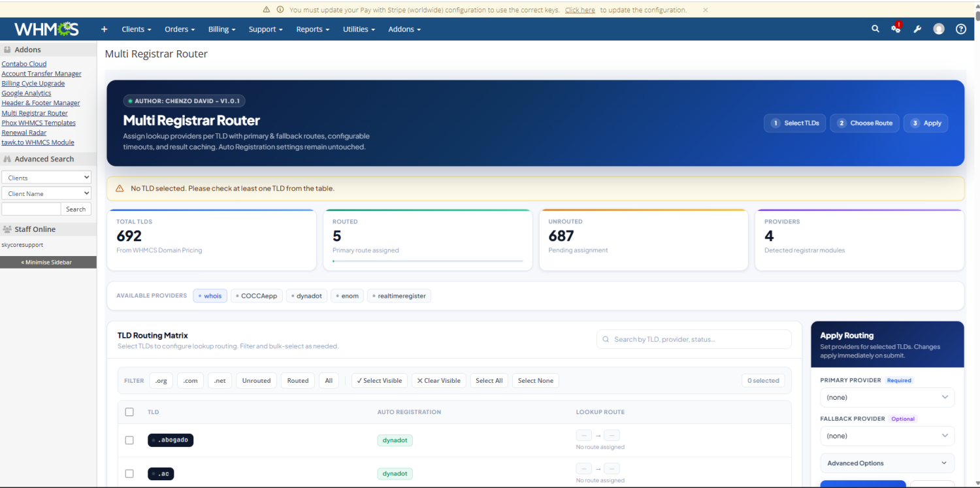Open the plus quick-add menu
Viewport: 980px width, 488px height.
pos(104,29)
